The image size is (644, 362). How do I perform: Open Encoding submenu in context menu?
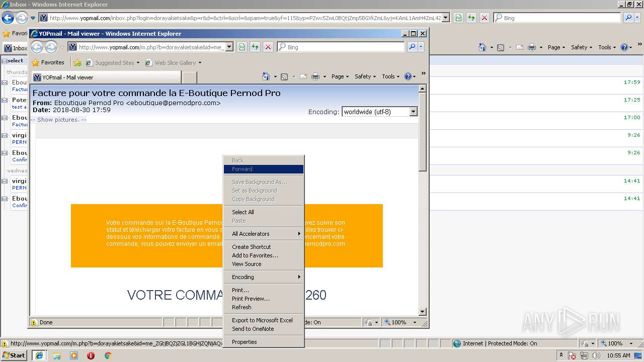click(264, 277)
